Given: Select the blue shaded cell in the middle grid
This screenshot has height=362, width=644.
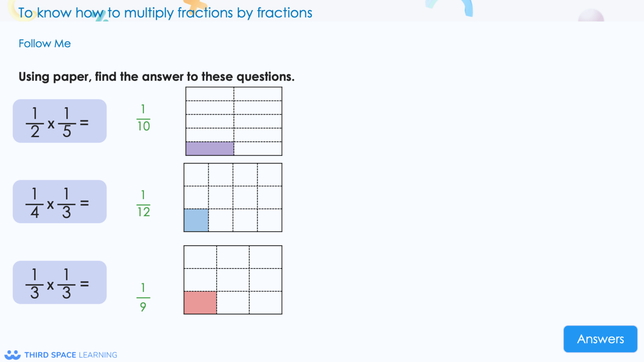Looking at the screenshot, I should [x=195, y=221].
